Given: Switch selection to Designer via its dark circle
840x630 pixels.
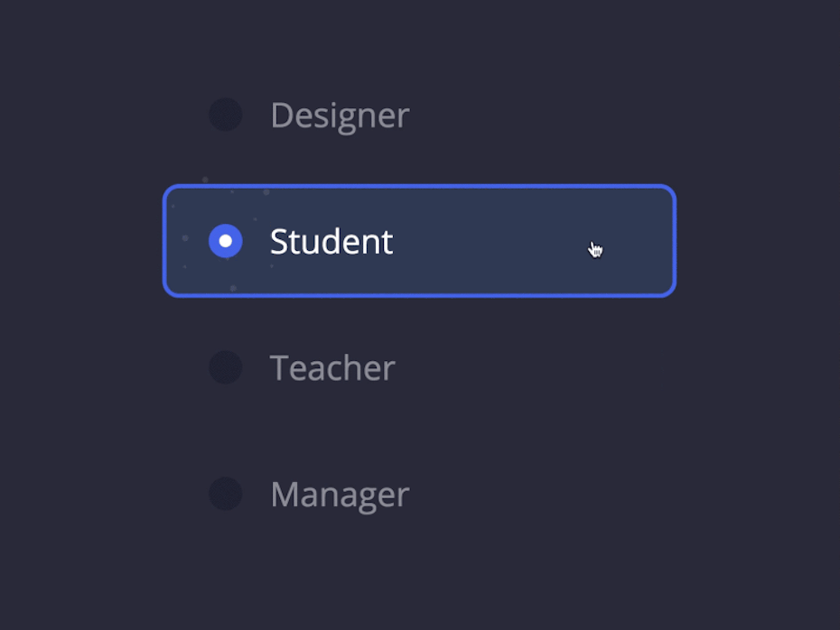Looking at the screenshot, I should click(226, 115).
